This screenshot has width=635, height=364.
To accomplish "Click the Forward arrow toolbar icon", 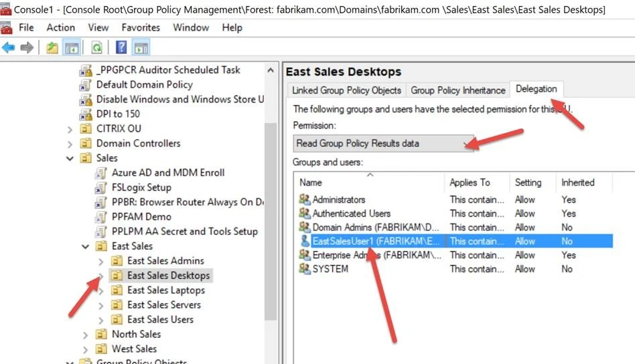I will pos(27,48).
